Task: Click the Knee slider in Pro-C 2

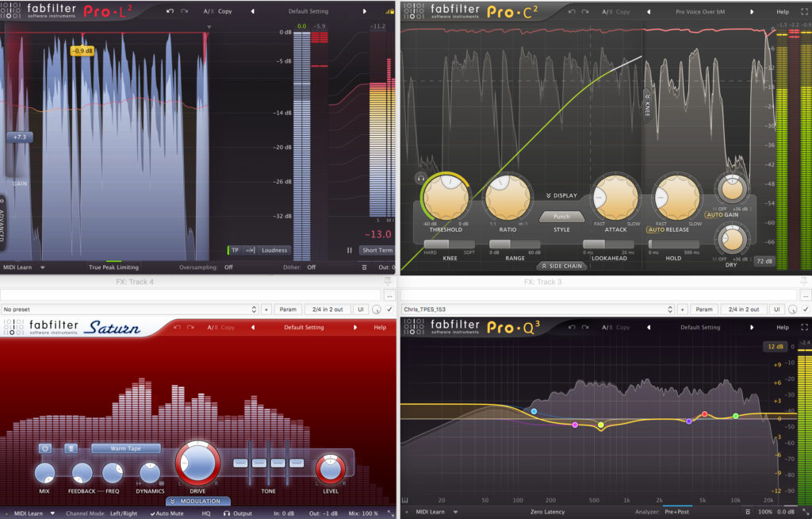Action: (x=450, y=244)
